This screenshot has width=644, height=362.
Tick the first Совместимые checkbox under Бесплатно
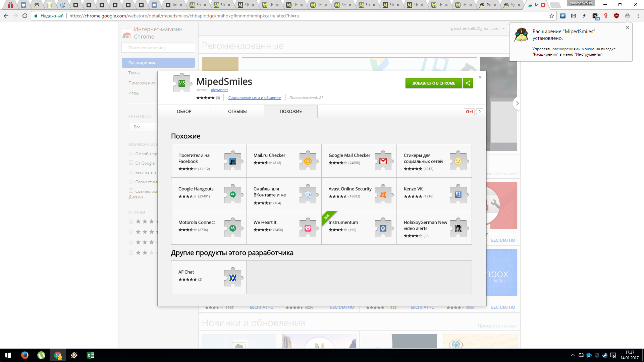click(131, 182)
